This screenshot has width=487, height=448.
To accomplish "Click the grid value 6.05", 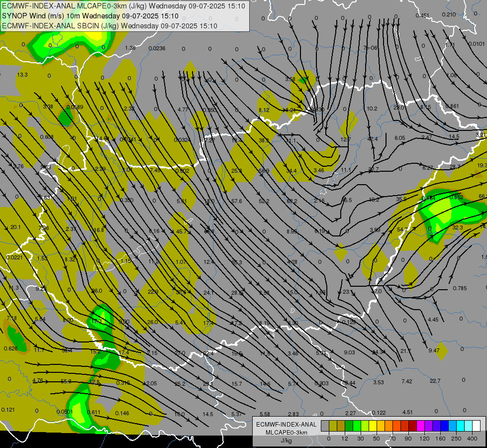I will [400, 138].
